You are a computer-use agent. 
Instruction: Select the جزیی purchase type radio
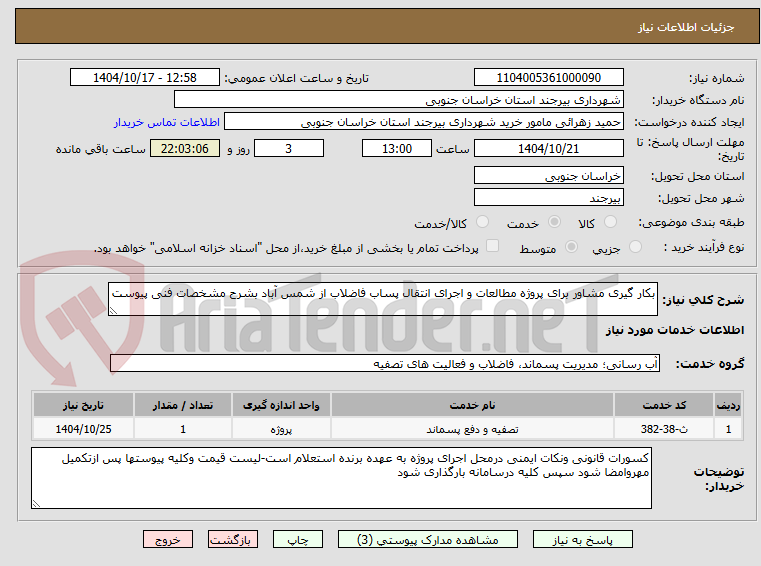(x=635, y=247)
